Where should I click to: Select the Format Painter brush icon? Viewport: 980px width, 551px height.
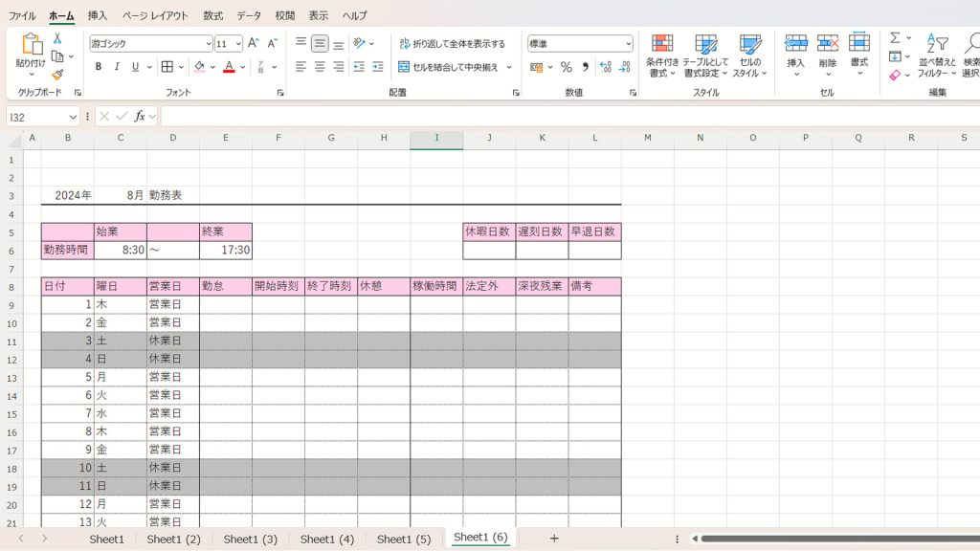coord(57,75)
